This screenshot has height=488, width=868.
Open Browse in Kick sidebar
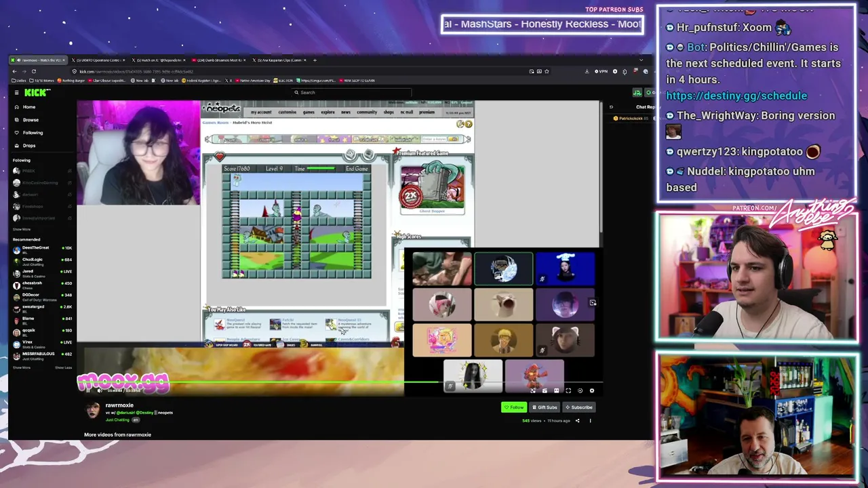[x=31, y=120]
